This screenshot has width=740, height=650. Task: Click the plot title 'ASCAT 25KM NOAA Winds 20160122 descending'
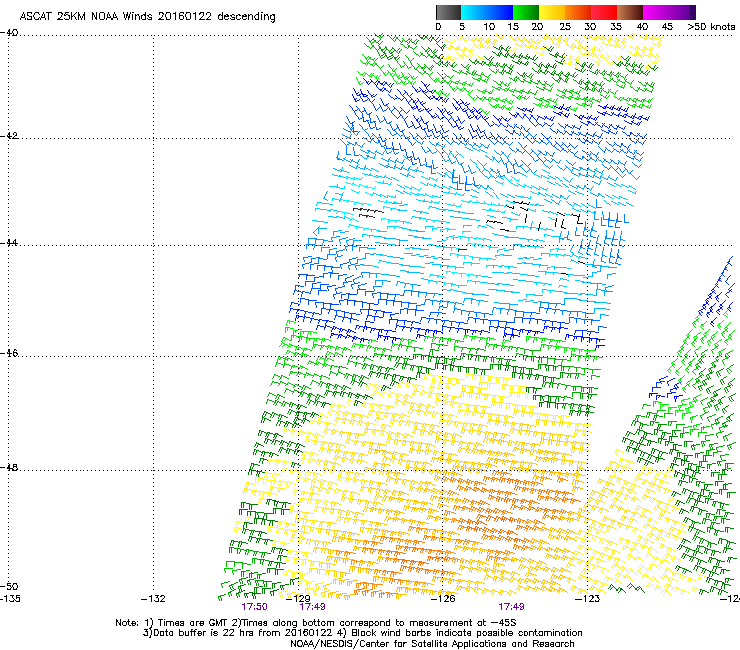click(x=147, y=16)
